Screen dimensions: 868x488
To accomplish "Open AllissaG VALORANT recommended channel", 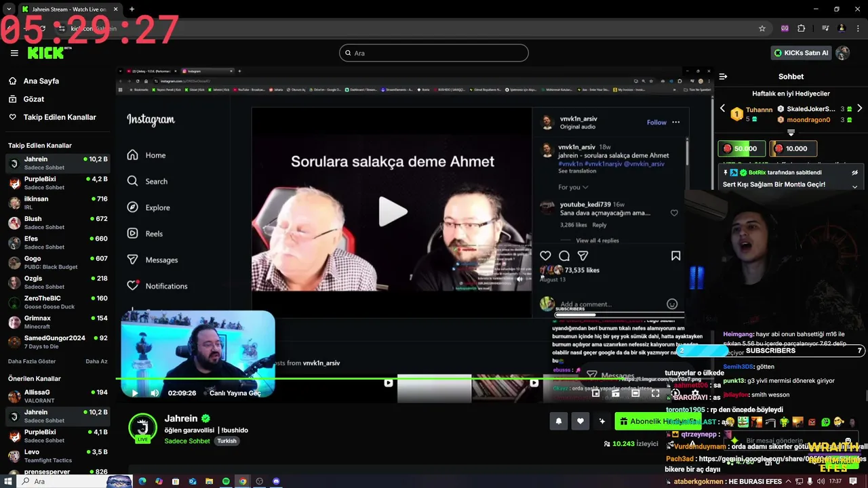I will coord(58,396).
